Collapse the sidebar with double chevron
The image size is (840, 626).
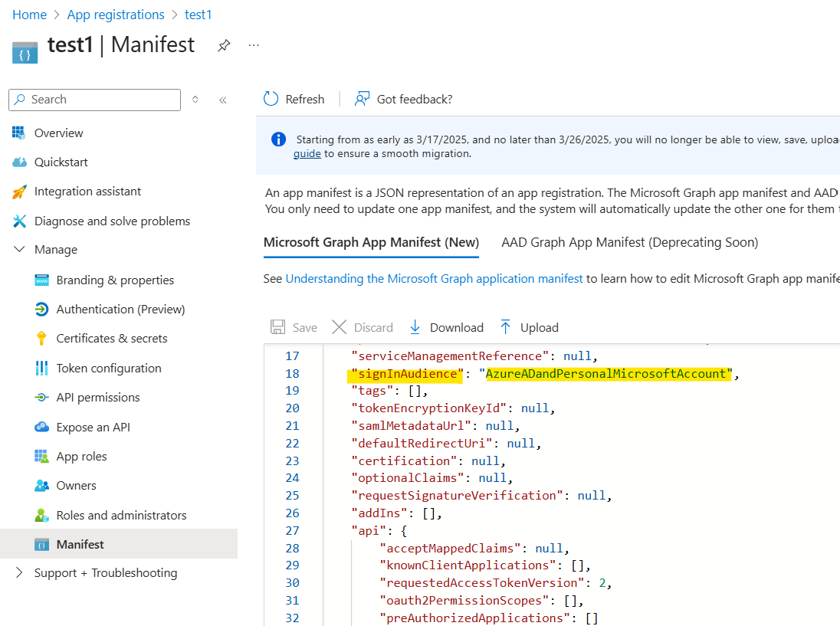point(223,100)
